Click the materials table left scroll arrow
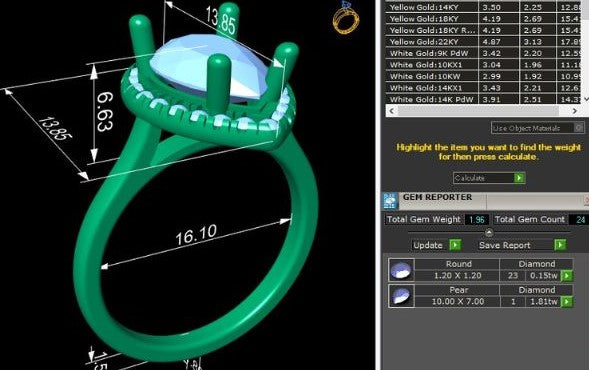Viewport: 589px width, 370px height. tap(391, 111)
